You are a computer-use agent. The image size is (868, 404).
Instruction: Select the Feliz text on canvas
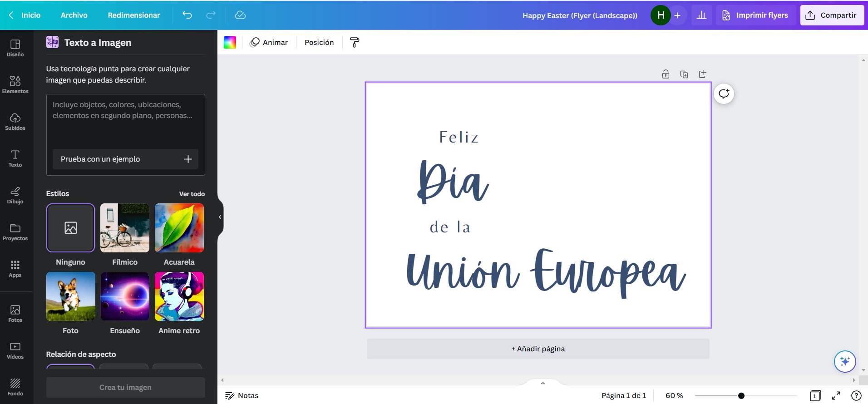pos(459,137)
